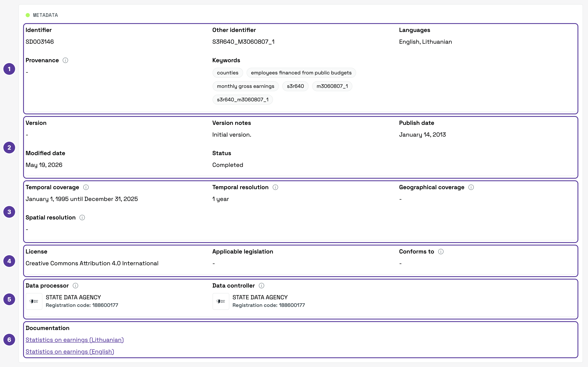Click the '1 year' temporal resolution value
The image size is (588, 367).
[x=221, y=199]
